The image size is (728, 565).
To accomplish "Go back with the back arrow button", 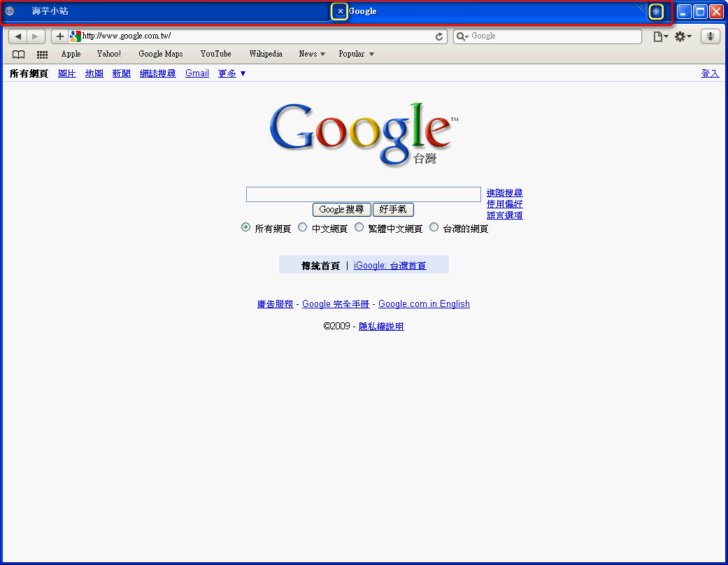I will click(x=17, y=36).
